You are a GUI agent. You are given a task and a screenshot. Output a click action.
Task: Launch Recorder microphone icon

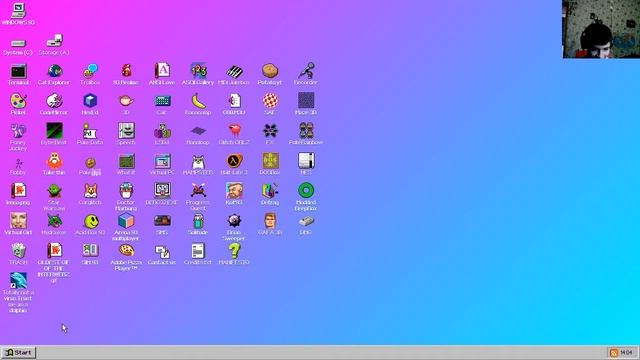pos(306,71)
